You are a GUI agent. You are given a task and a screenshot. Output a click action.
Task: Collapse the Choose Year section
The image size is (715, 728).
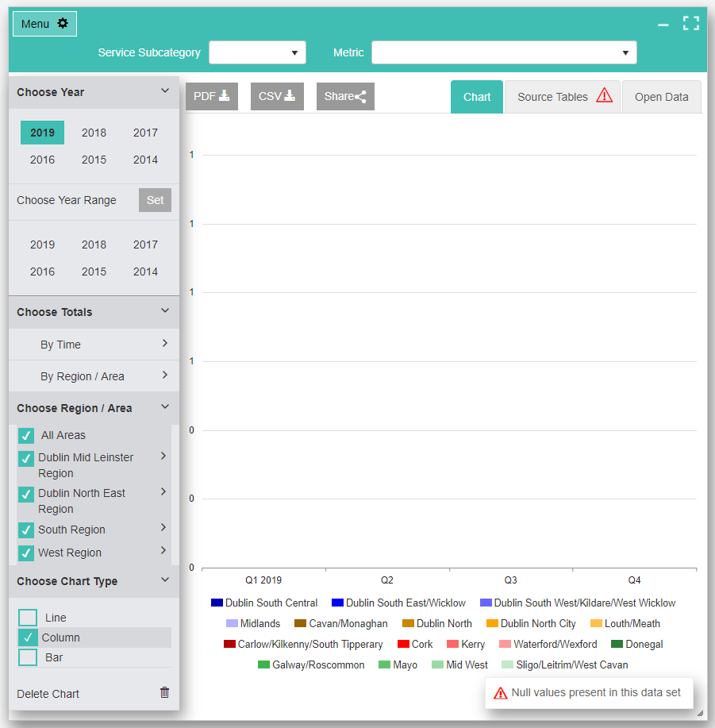pos(165,91)
